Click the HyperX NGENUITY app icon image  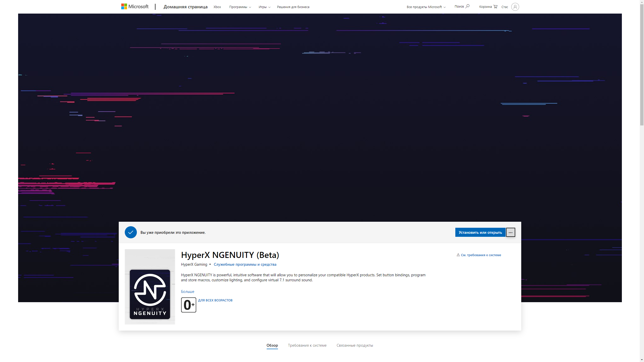coord(150,287)
